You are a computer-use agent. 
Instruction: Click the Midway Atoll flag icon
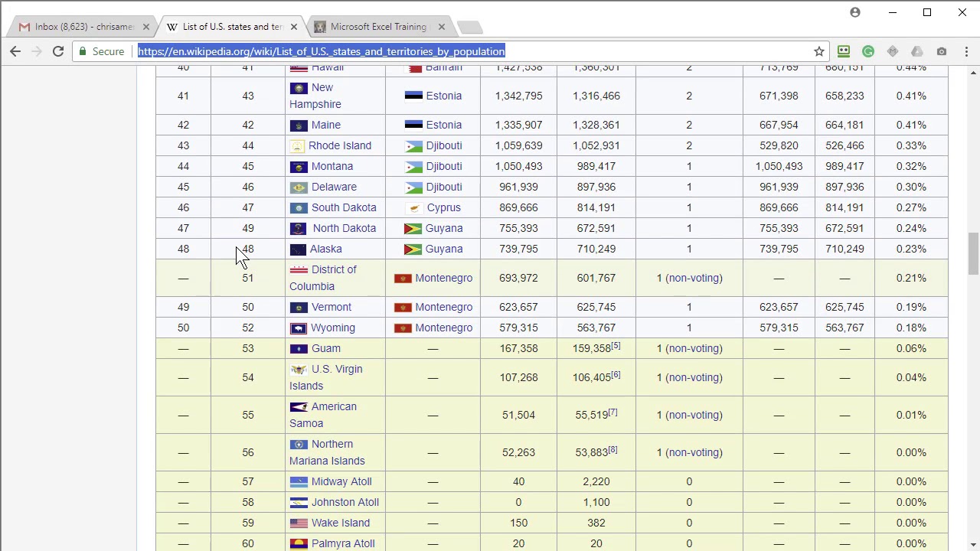pyautogui.click(x=299, y=481)
